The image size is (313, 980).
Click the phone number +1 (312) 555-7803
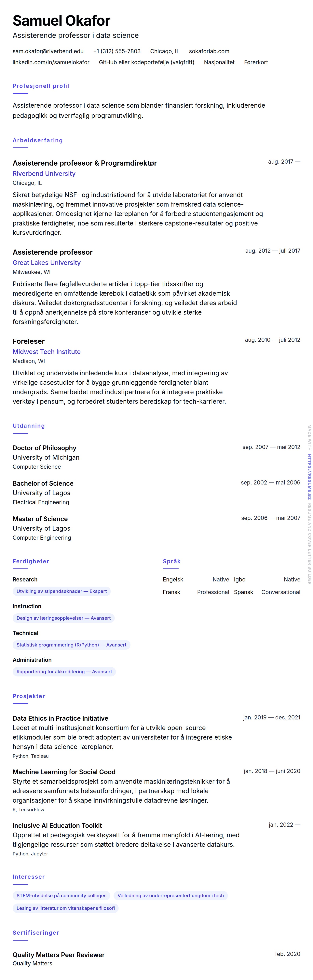[x=117, y=51]
